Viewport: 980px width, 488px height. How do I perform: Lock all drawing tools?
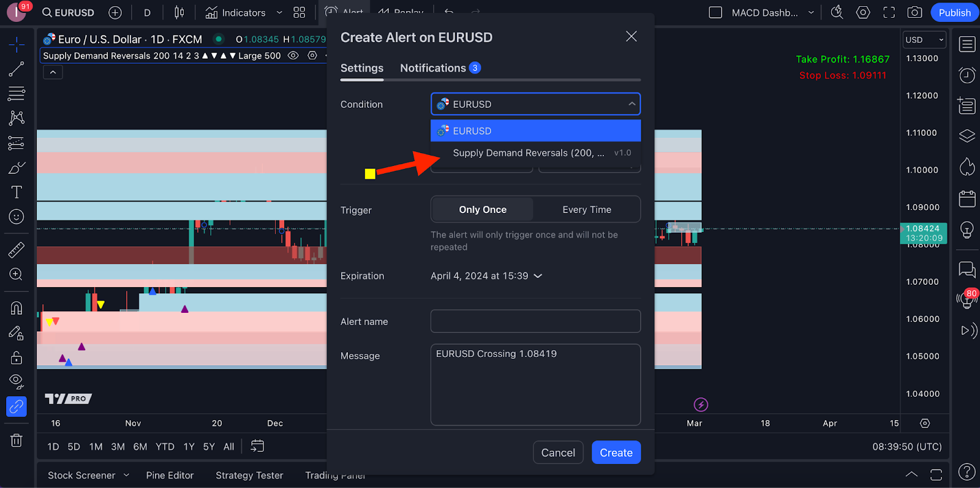(x=17, y=357)
